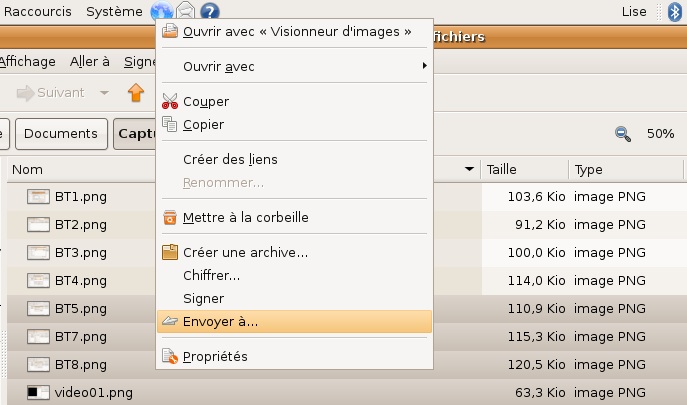
Task: Click the Bluetooth icon in top panel
Action: click(674, 12)
